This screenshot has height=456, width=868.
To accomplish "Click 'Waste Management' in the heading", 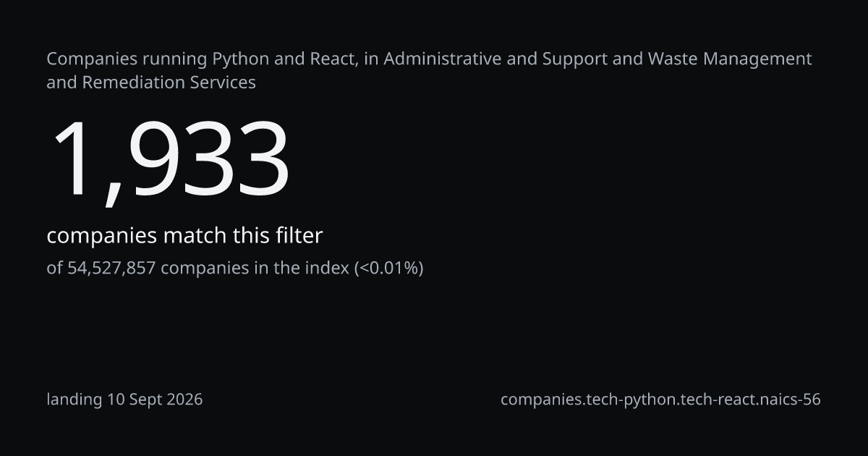I will 731,59.
